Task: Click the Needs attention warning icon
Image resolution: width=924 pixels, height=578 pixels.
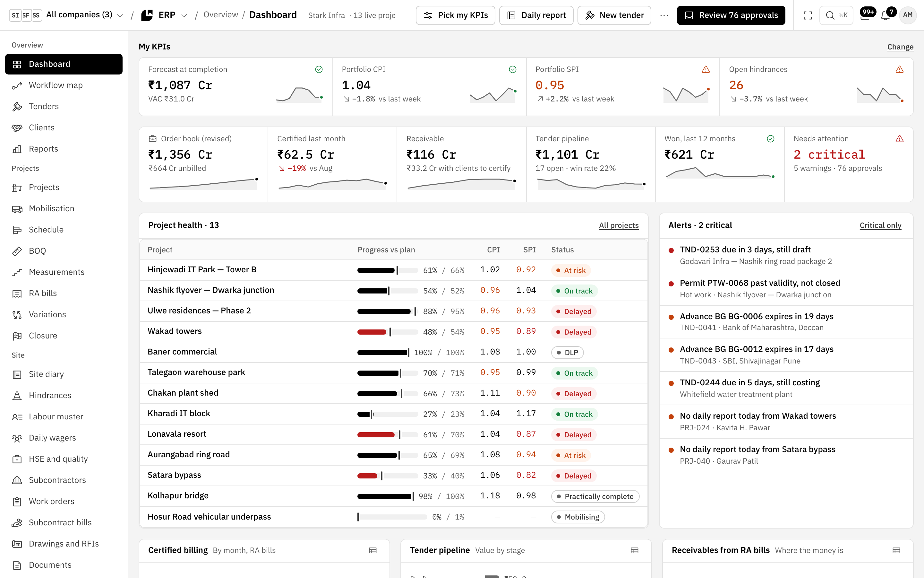Action: [x=900, y=139]
